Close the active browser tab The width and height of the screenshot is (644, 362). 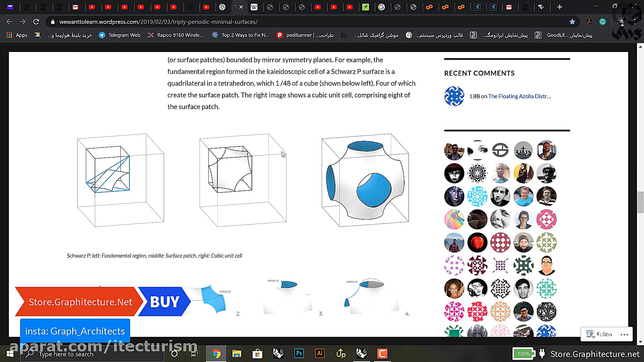(241, 7)
